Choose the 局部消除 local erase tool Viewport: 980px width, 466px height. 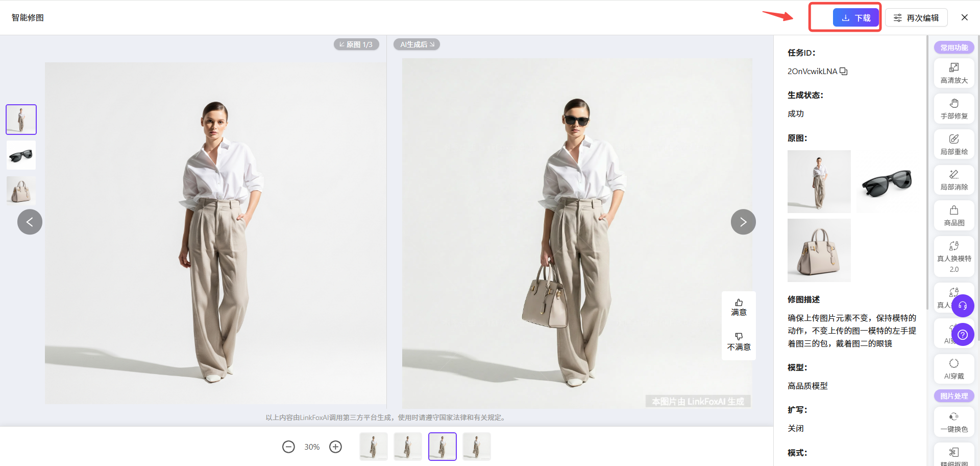click(x=954, y=180)
